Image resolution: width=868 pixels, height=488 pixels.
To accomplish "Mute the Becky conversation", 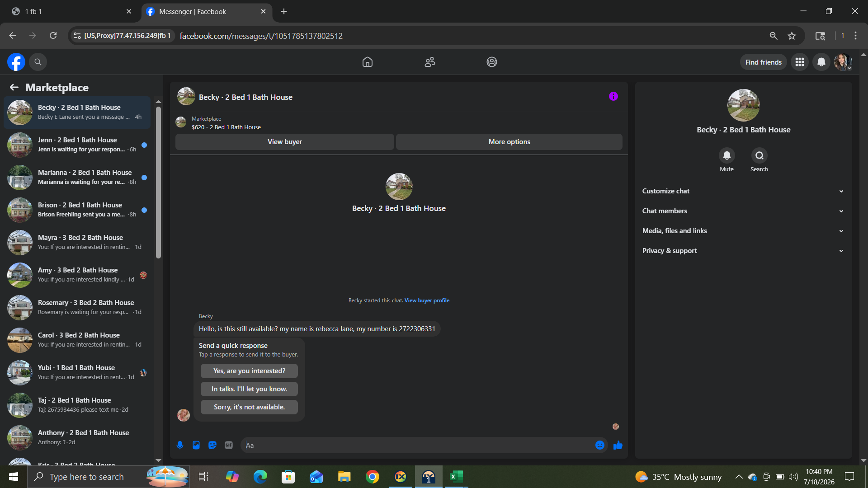I will pos(727,155).
